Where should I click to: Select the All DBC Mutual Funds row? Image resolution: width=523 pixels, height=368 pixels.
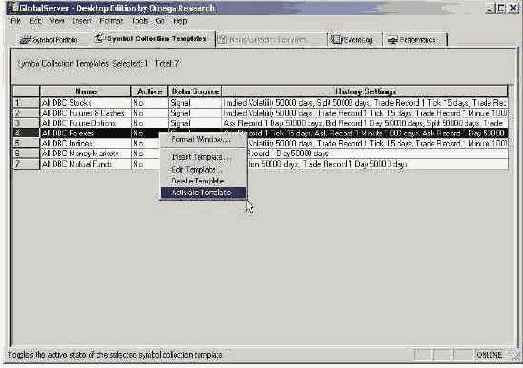click(260, 164)
